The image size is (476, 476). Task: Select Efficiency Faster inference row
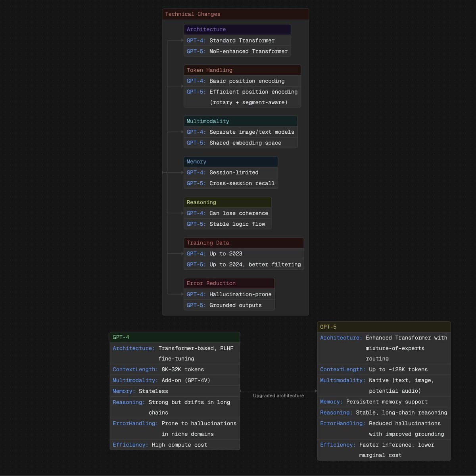384,450
